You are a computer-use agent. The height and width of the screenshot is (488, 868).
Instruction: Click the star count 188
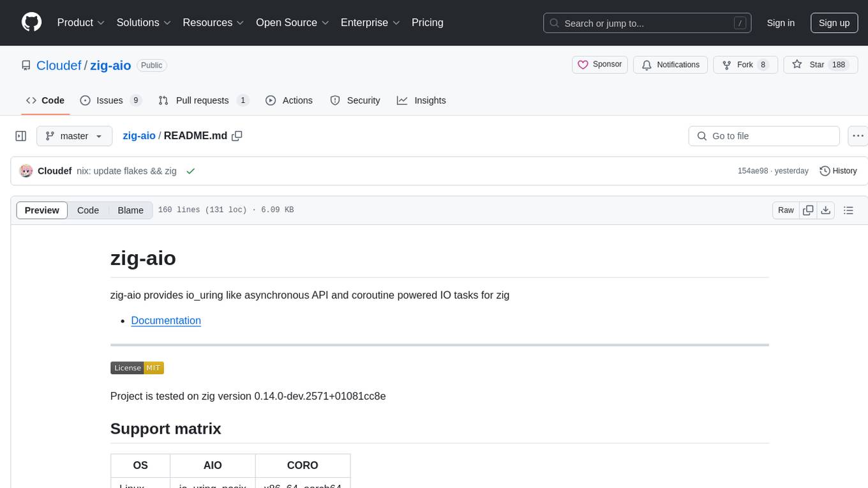839,65
